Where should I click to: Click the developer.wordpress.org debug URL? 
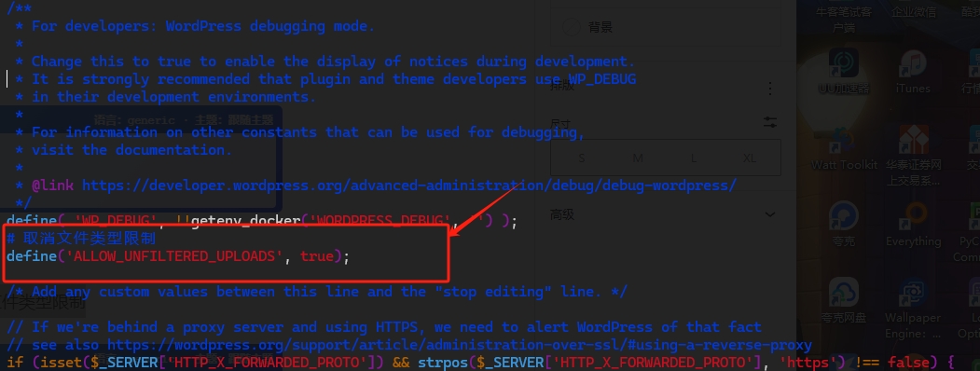409,185
